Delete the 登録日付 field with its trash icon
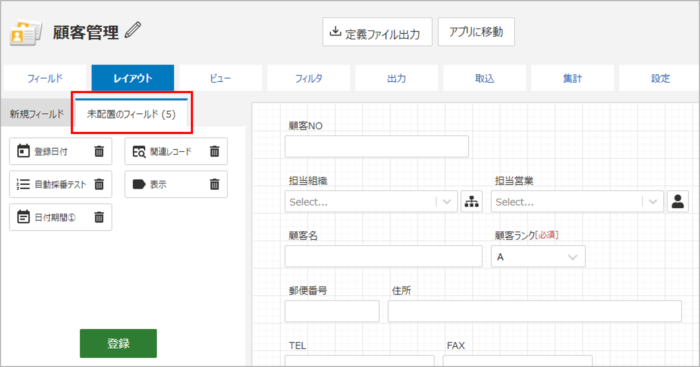The image size is (700, 367). (99, 151)
